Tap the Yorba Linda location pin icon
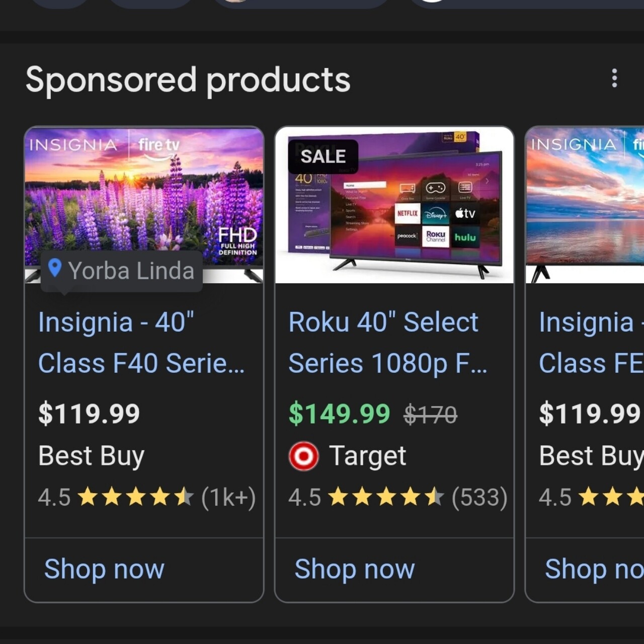The image size is (644, 644). (x=55, y=269)
